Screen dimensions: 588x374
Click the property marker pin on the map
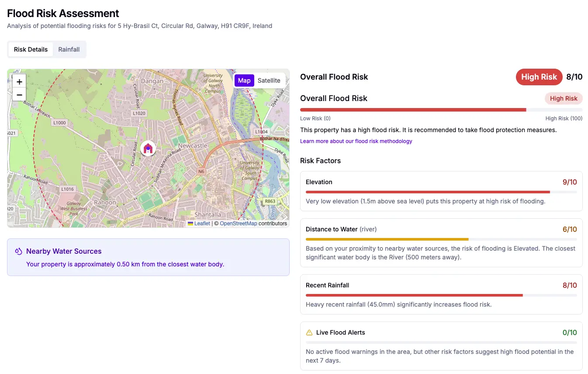pos(148,148)
